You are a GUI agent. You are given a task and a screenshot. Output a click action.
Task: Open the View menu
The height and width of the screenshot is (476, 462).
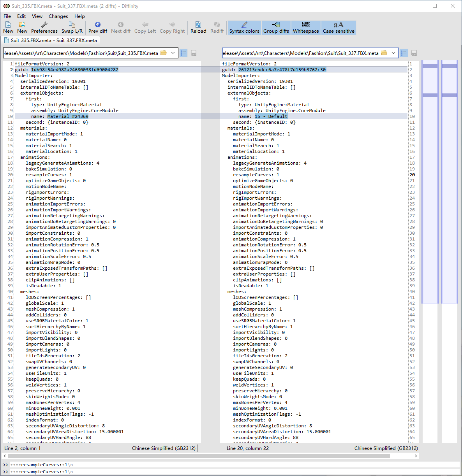click(37, 16)
